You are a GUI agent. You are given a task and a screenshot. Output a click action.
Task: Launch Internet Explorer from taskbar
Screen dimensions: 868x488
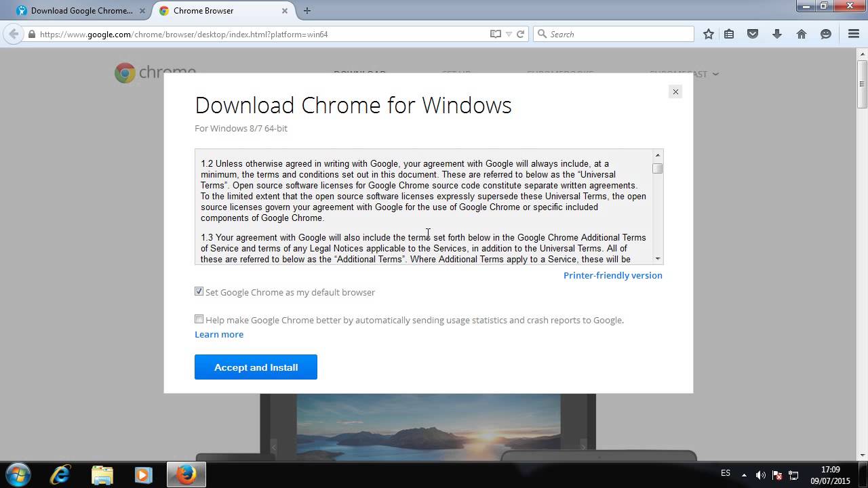[x=60, y=474]
